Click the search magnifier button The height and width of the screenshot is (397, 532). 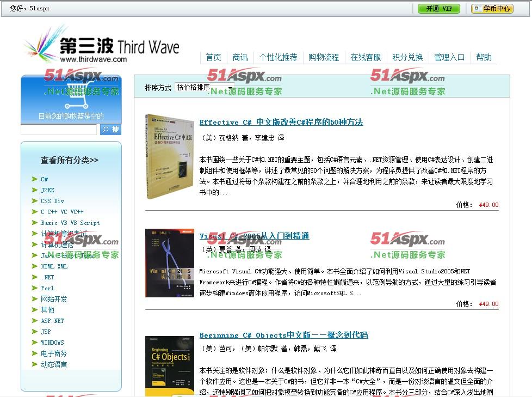(x=110, y=130)
